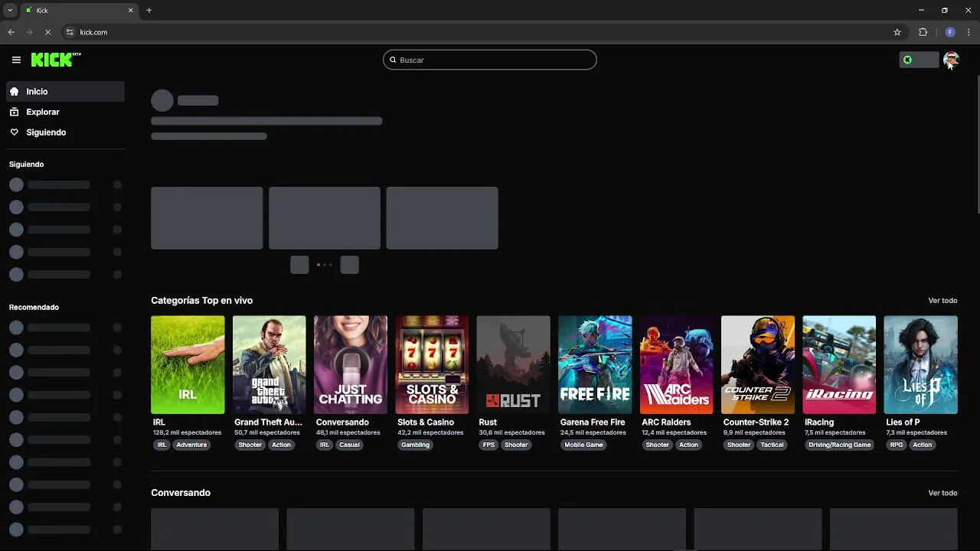Open the Just Chatting category thumbnail
This screenshot has width=980, height=551.
351,364
